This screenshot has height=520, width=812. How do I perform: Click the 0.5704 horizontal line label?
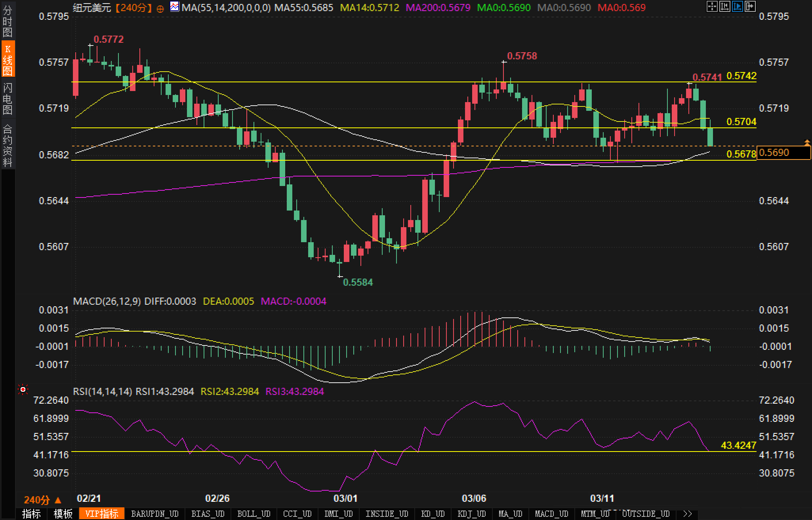(x=741, y=121)
